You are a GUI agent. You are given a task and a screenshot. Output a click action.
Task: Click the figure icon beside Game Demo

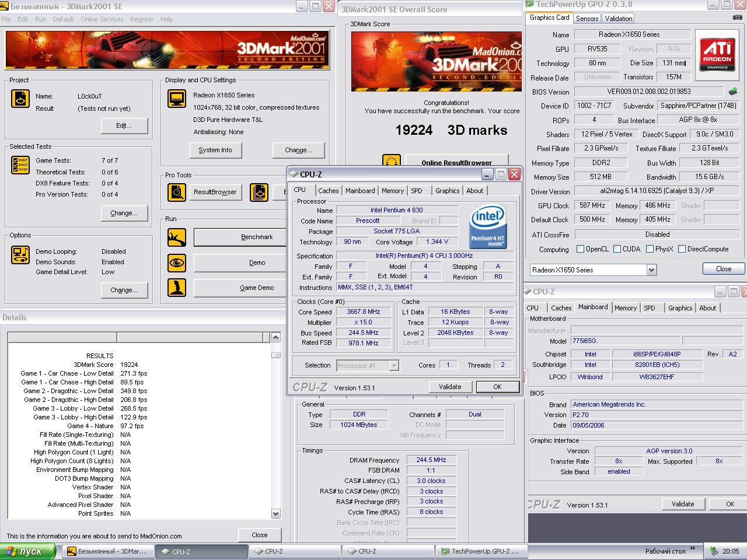(x=177, y=288)
